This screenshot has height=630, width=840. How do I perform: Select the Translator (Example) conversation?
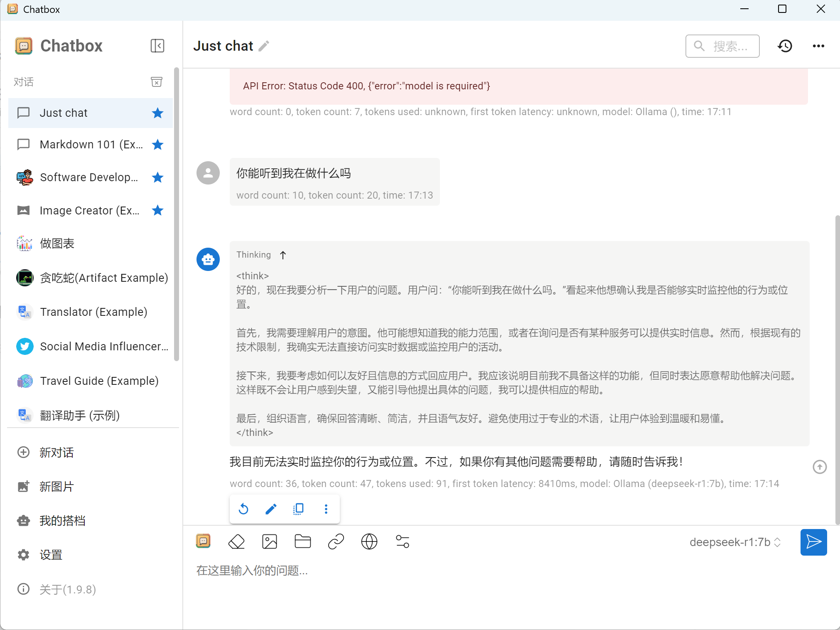93,312
